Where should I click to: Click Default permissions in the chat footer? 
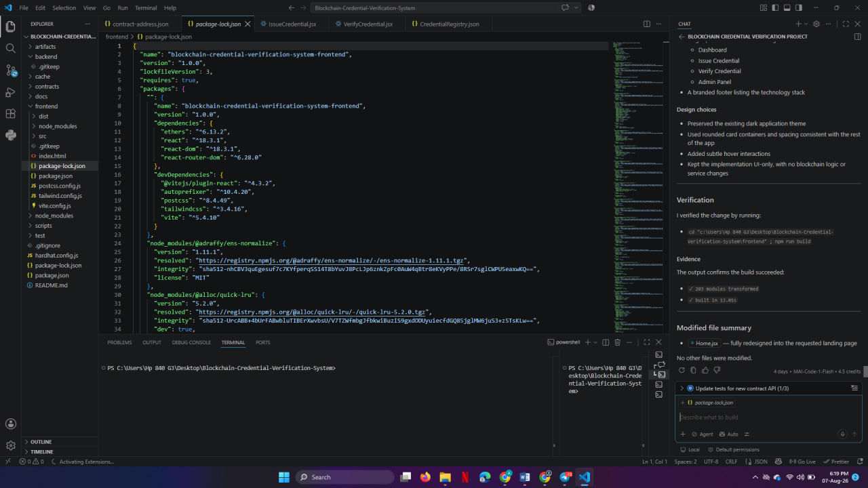point(734,449)
